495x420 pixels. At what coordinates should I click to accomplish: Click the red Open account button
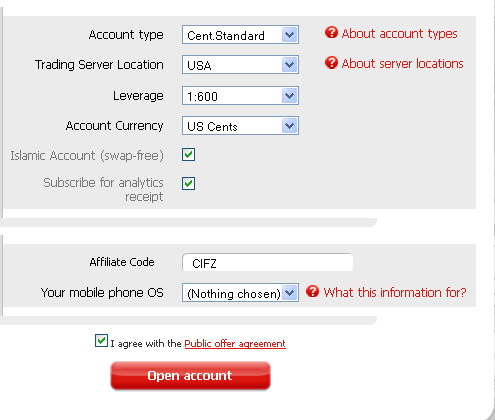[x=190, y=376]
